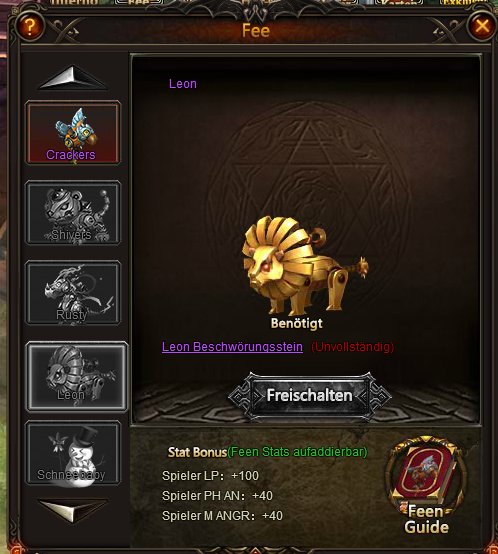Close the Fee window
Image resolution: width=498 pixels, height=554 pixels.
(x=482, y=26)
